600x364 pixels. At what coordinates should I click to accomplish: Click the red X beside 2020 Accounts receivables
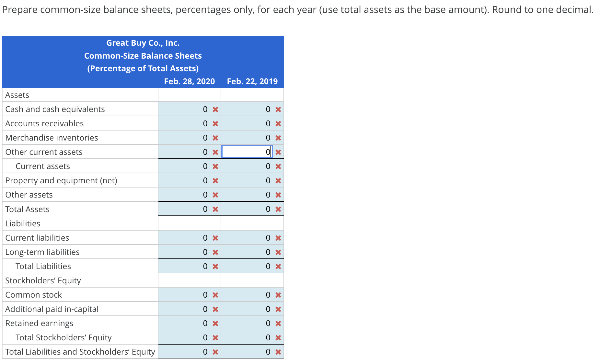[x=215, y=124]
